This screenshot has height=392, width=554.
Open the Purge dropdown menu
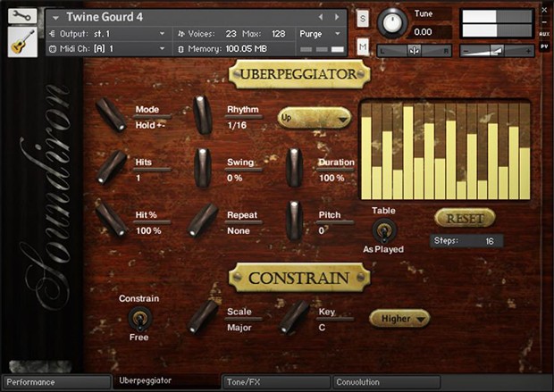pos(321,34)
